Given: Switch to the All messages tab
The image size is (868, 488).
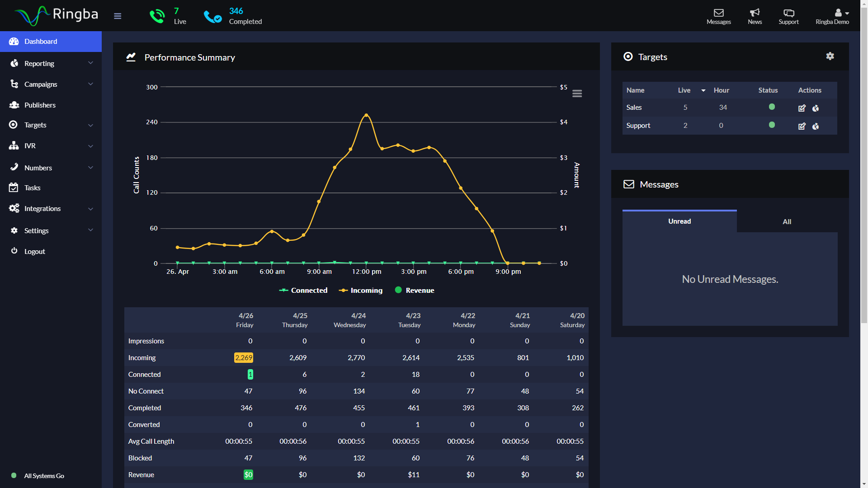Looking at the screenshot, I should pyautogui.click(x=787, y=221).
